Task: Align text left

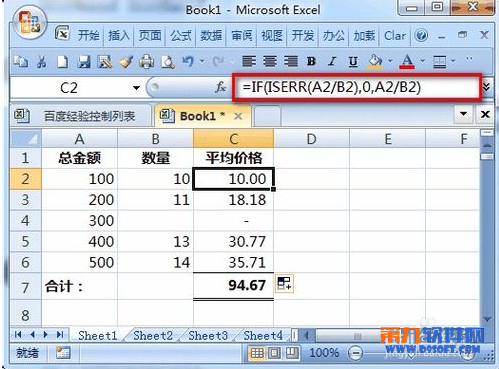Action: [x=249, y=61]
